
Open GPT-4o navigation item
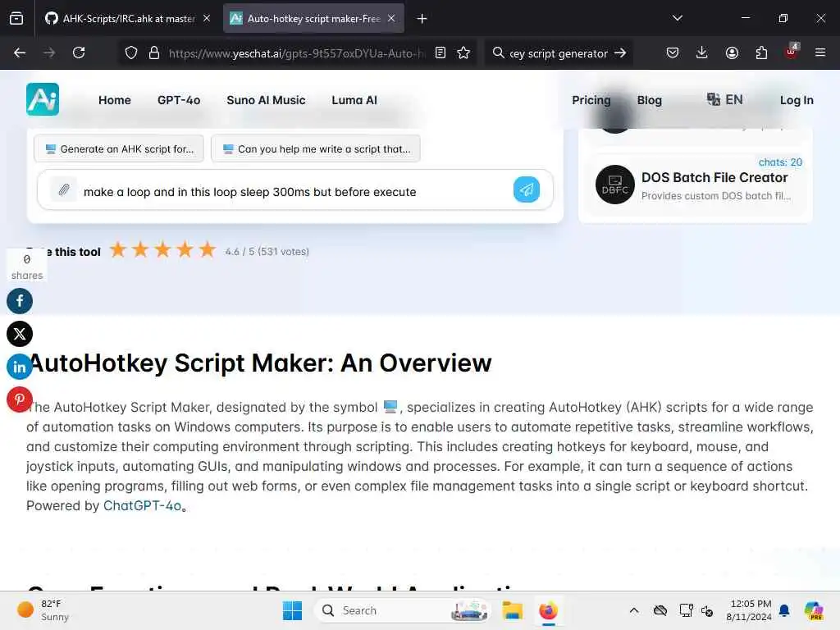click(x=179, y=100)
